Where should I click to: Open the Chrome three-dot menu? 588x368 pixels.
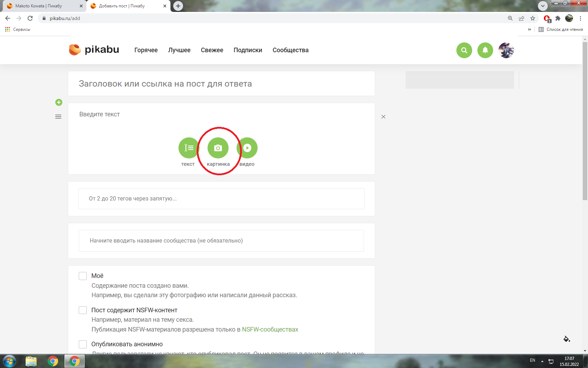pos(580,18)
